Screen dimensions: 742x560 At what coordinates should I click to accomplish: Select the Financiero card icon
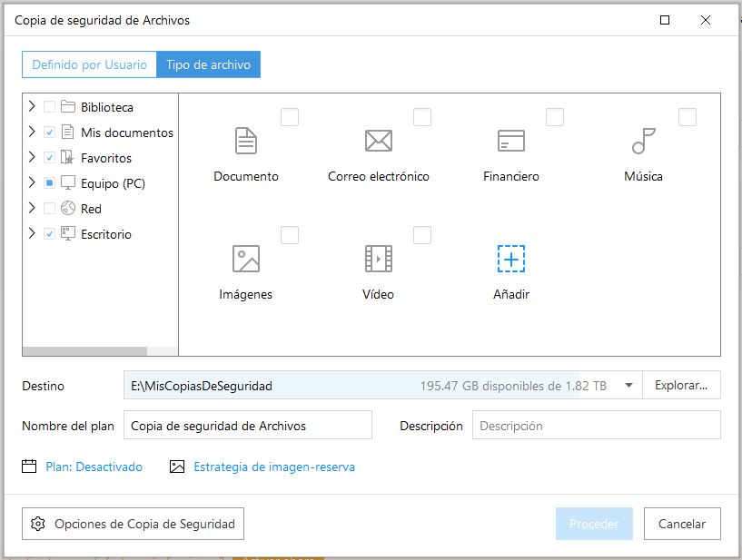(x=511, y=142)
